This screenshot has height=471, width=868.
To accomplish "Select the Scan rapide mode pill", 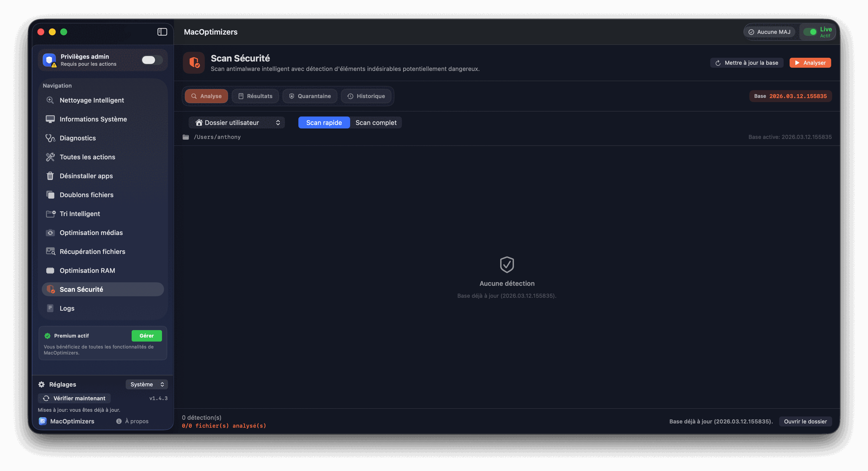I will click(324, 122).
